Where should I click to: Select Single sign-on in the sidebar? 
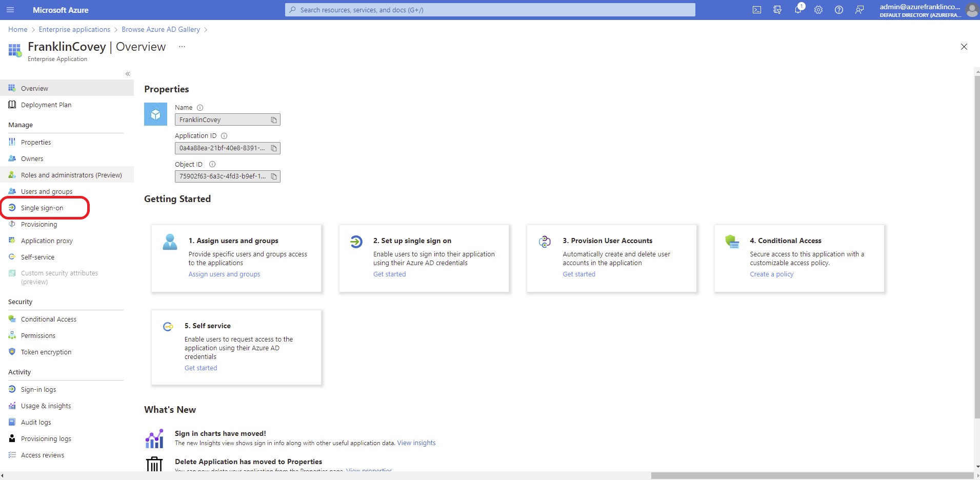[42, 208]
